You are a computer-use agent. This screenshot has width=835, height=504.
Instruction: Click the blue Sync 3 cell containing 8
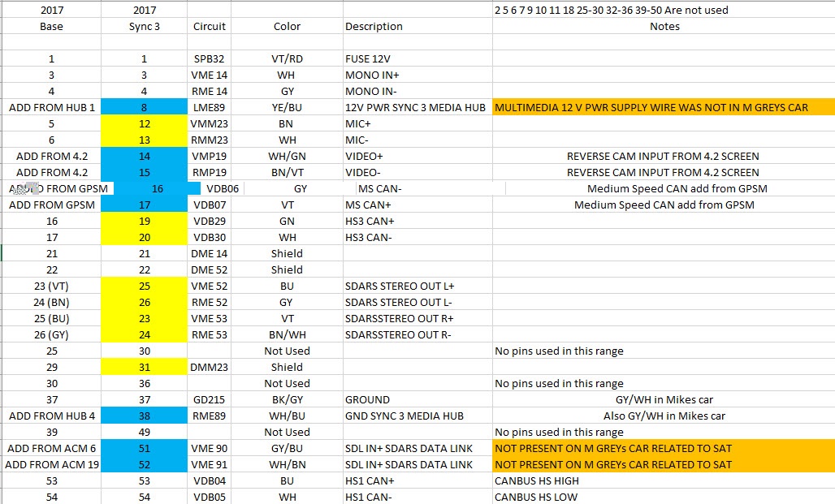click(x=144, y=107)
